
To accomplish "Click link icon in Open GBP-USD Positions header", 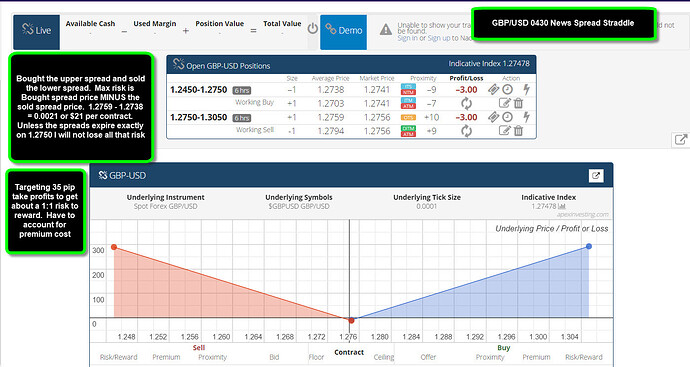I will (178, 64).
